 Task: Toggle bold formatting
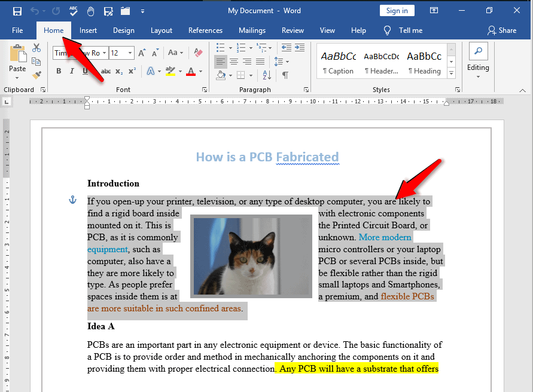[x=59, y=71]
